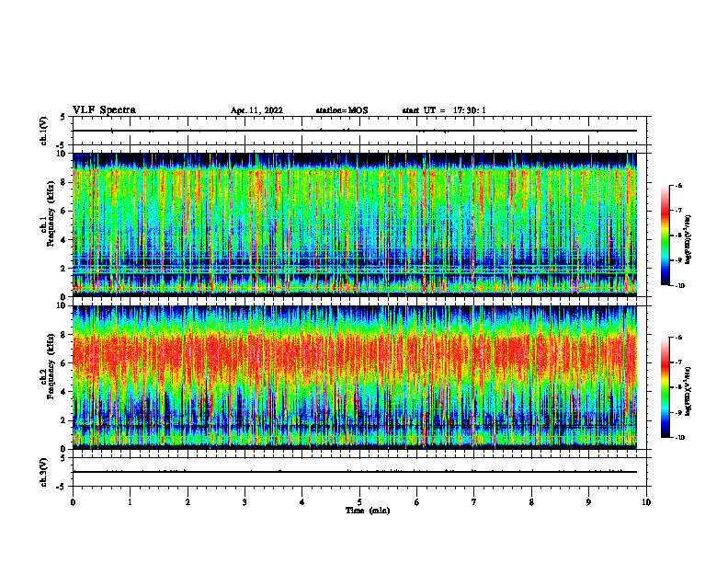
Task: Click the ch.2 color bar "log(PSD)" label
Action: (689, 391)
